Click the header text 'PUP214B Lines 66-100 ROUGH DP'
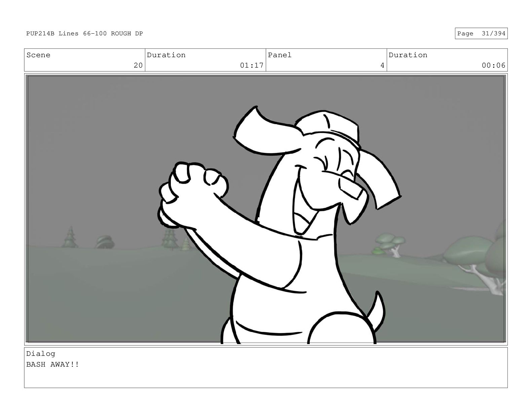The height and width of the screenshot is (412, 532). pos(84,34)
